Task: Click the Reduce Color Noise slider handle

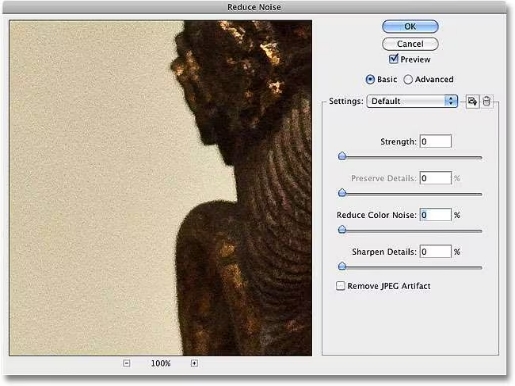Action: pos(342,229)
